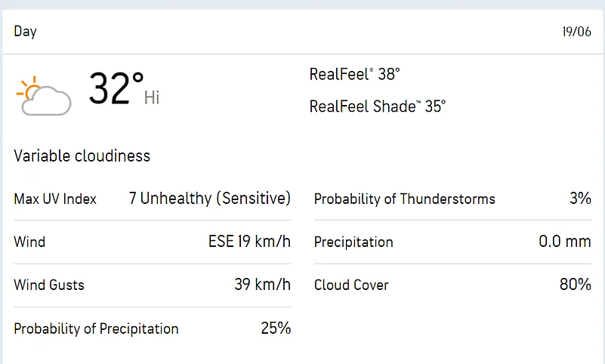Image resolution: width=605 pixels, height=364 pixels.
Task: Click the "Day" card header
Action: (x=25, y=32)
